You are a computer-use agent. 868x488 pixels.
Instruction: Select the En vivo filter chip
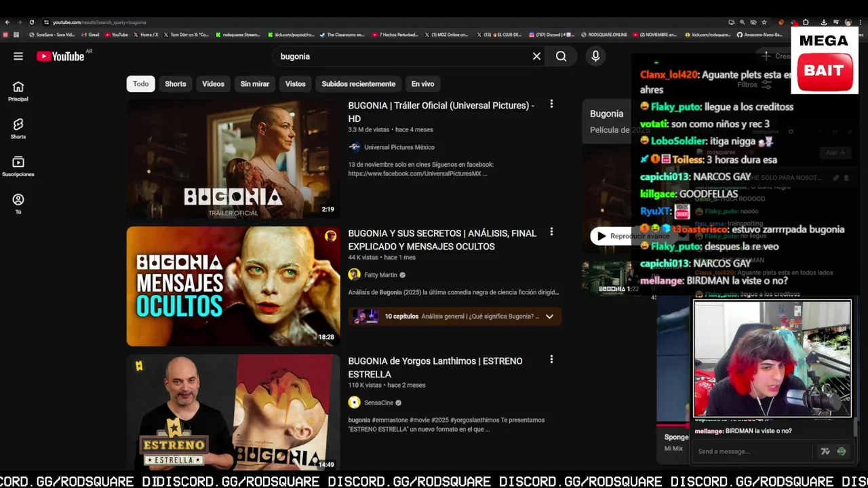pyautogui.click(x=422, y=84)
